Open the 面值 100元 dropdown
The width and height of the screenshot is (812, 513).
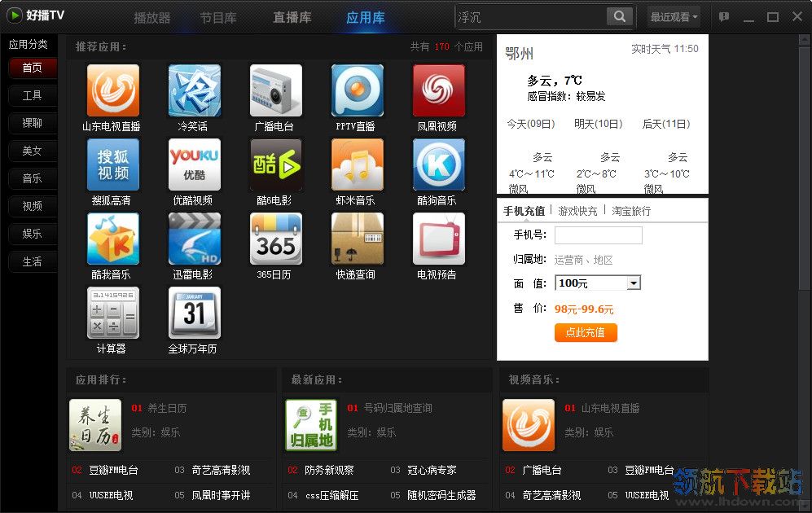click(x=598, y=283)
